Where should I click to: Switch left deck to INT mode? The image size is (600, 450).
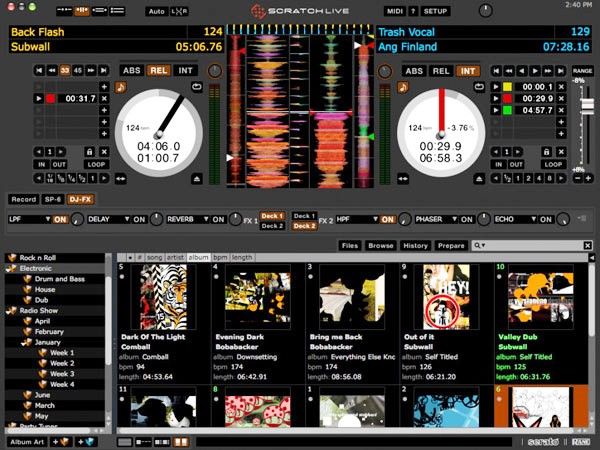point(185,70)
